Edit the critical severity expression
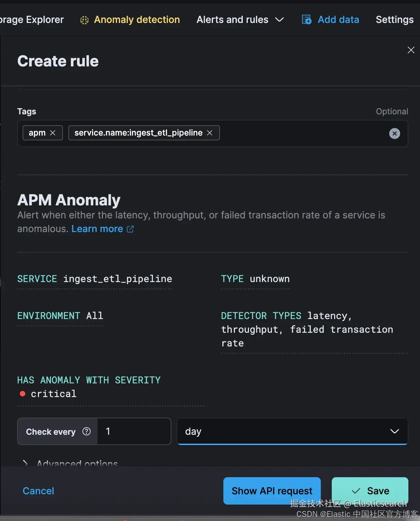420x521 pixels. 53,394
